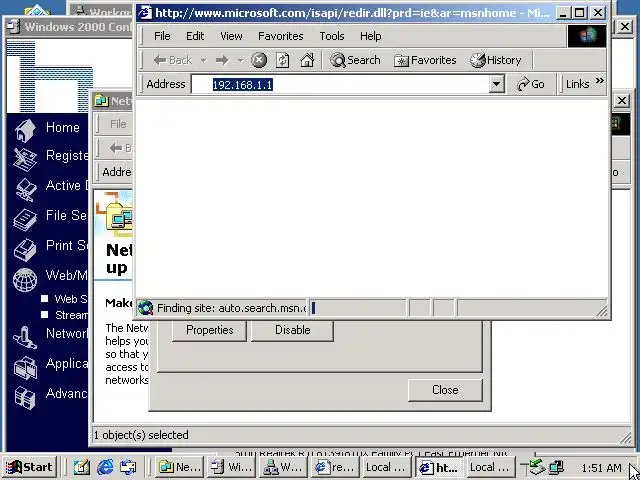Open the View menu in Internet Explorer
The image size is (640, 480).
point(231,36)
